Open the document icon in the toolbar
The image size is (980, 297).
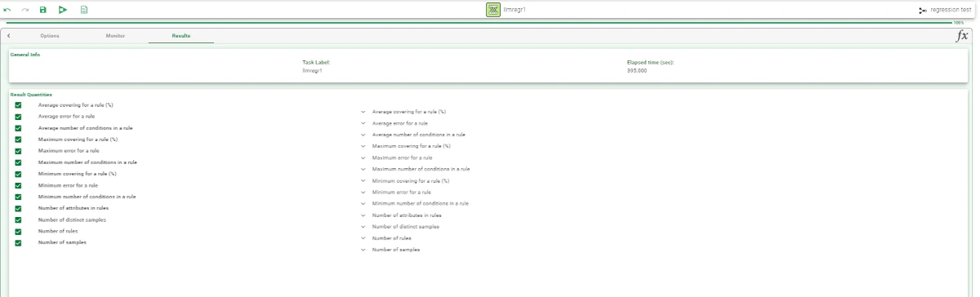84,10
